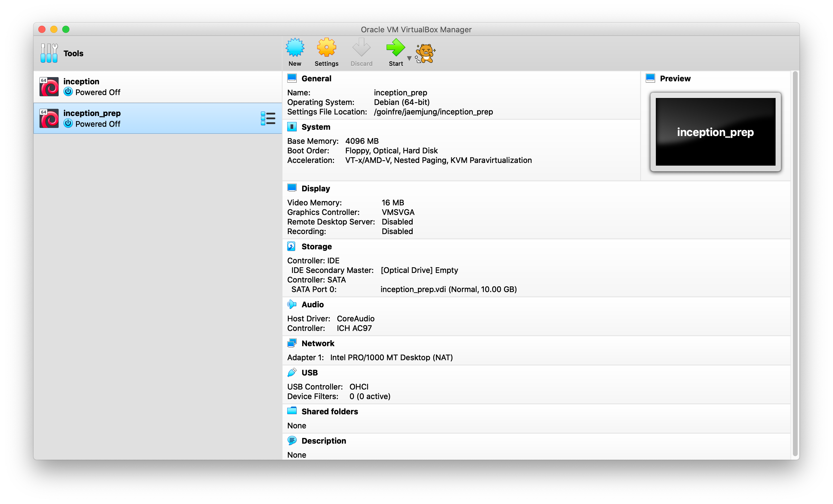Click the General section monitor icon
833x504 pixels.
(292, 78)
